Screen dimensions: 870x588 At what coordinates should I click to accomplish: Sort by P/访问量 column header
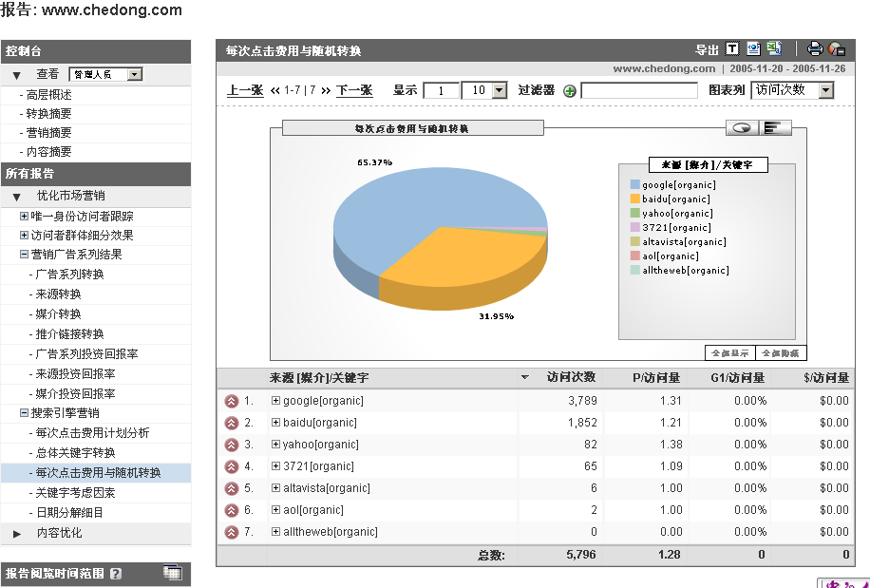656,378
